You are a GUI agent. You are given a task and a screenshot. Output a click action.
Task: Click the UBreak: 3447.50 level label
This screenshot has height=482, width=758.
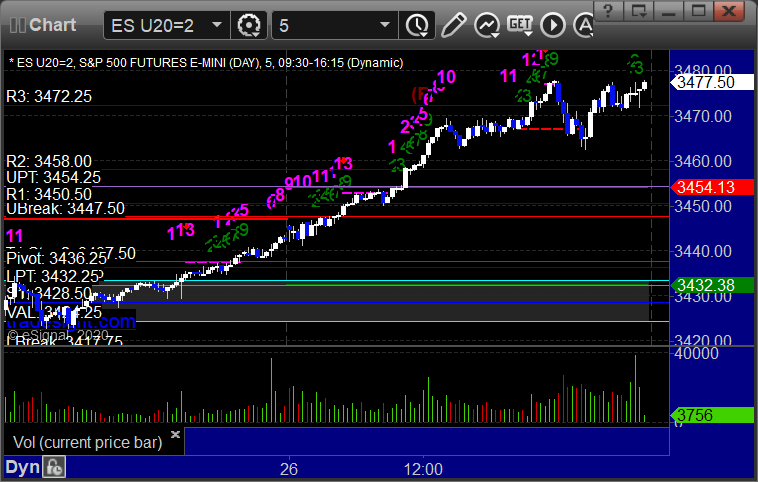tap(65, 209)
